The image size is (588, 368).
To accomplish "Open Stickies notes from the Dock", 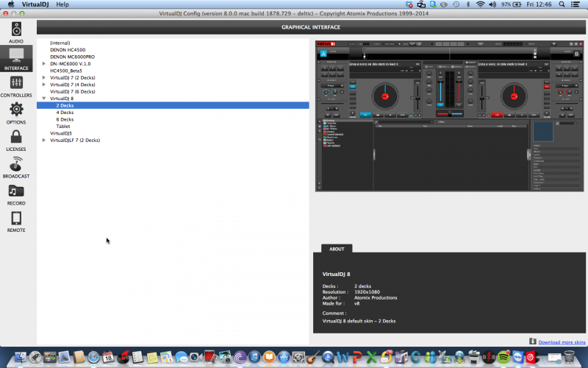I will pyautogui.click(x=152, y=357).
